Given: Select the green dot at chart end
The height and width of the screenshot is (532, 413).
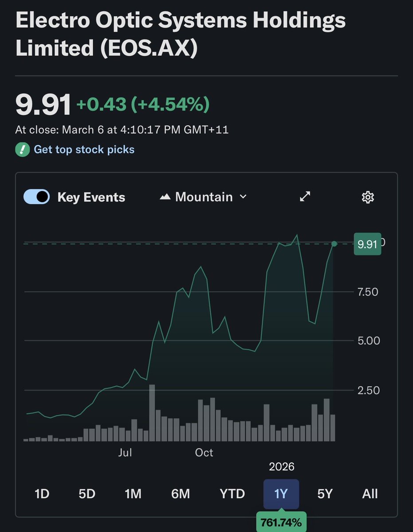Looking at the screenshot, I should point(334,243).
